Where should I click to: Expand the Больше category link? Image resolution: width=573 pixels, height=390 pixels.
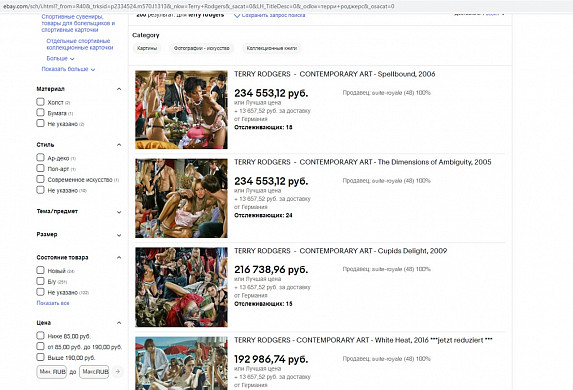click(x=60, y=58)
